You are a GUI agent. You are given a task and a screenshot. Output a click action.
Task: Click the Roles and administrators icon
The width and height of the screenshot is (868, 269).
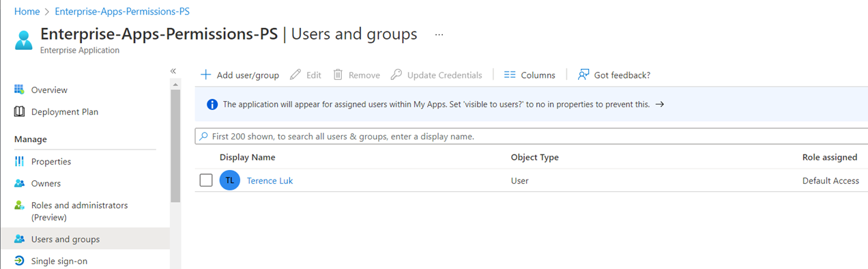[20, 205]
